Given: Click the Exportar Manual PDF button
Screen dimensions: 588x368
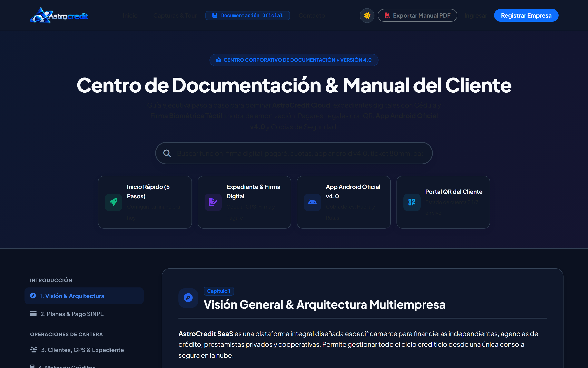Looking at the screenshot, I should pyautogui.click(x=417, y=16).
